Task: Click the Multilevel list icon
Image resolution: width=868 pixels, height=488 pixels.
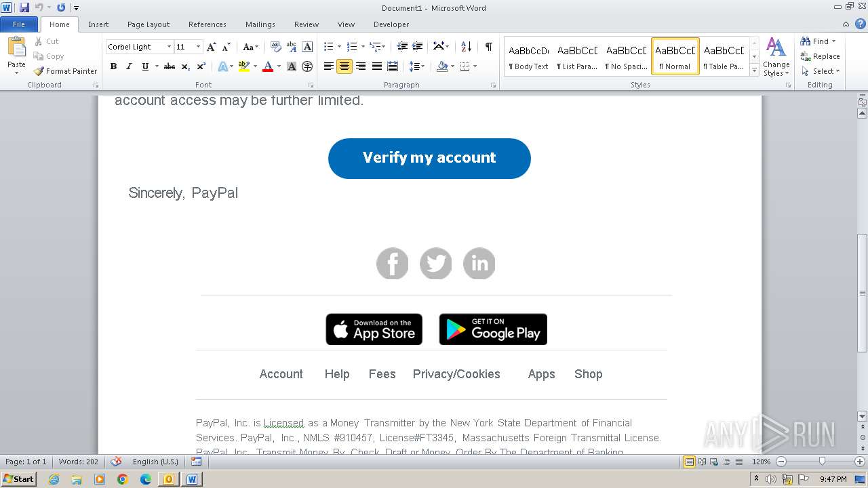Action: 375,47
